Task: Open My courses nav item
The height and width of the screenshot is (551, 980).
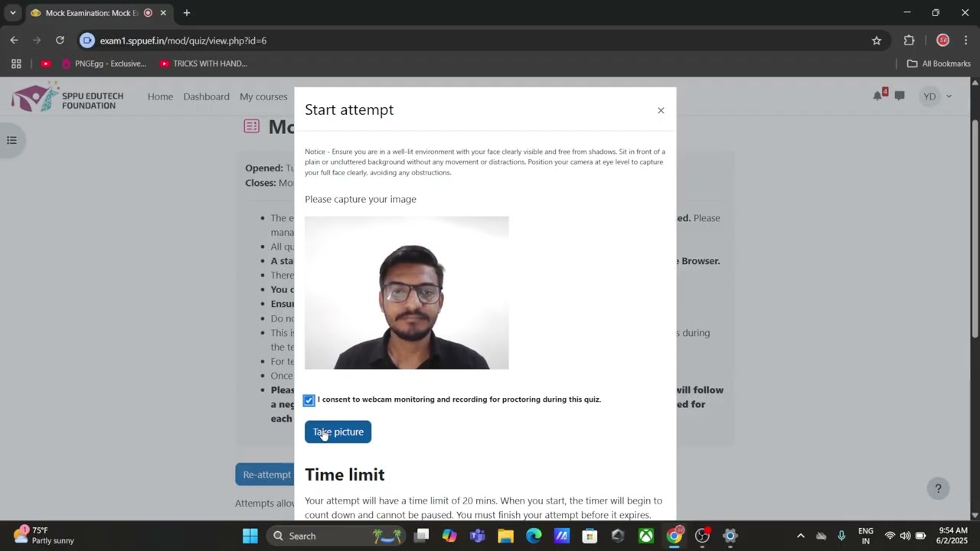Action: click(263, 96)
